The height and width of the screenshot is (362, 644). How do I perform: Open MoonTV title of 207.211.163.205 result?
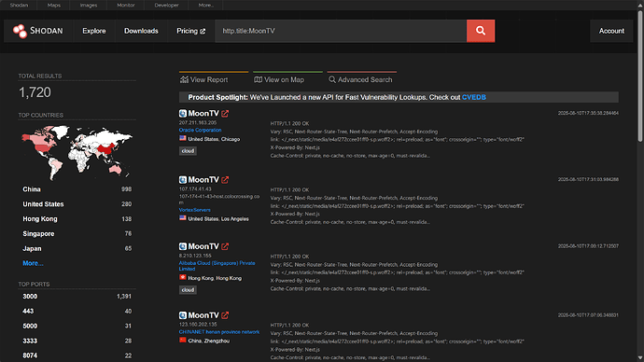point(203,114)
